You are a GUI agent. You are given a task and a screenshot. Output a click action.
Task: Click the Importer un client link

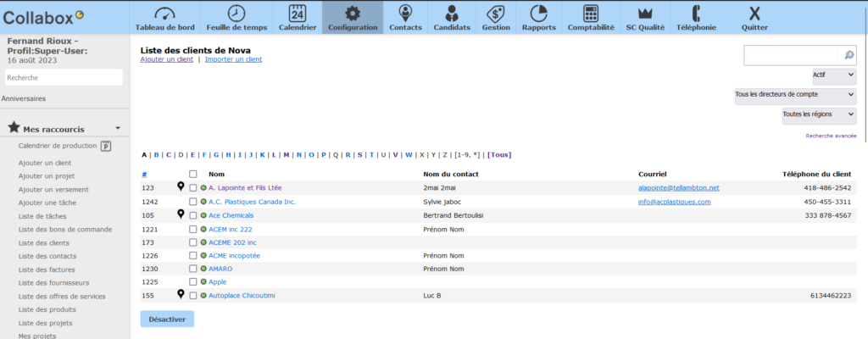[x=233, y=59]
